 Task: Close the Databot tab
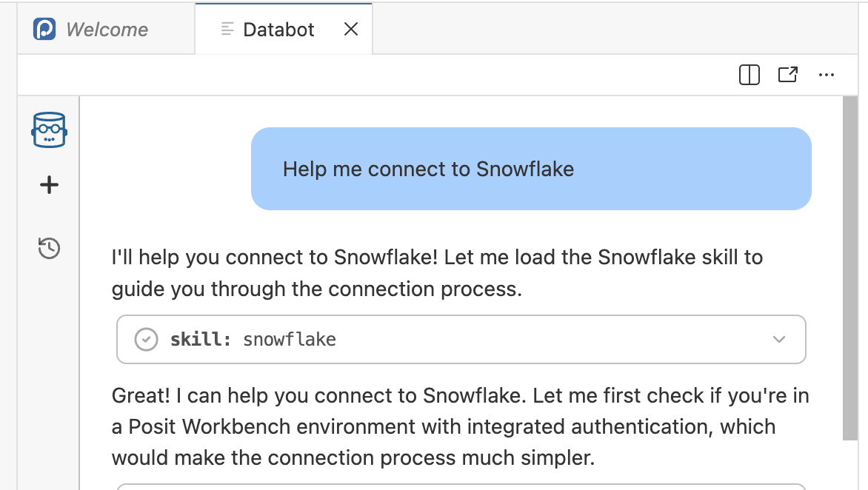pos(352,29)
